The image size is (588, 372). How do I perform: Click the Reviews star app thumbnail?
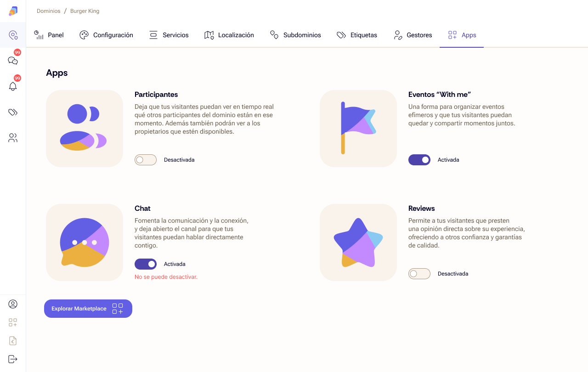[358, 242]
